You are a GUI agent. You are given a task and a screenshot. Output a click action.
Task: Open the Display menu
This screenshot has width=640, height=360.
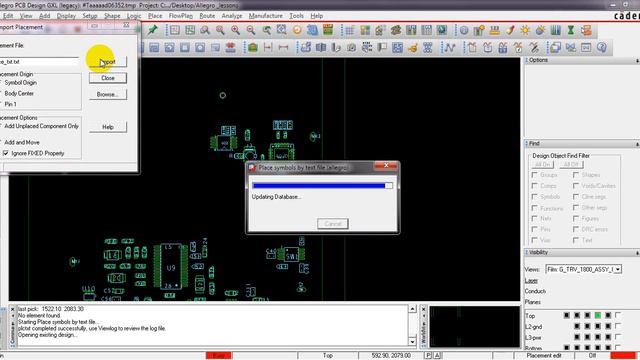(66, 16)
